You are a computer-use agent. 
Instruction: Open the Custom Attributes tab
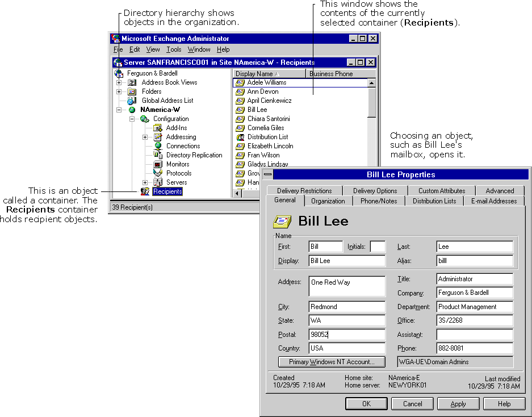coord(441,191)
